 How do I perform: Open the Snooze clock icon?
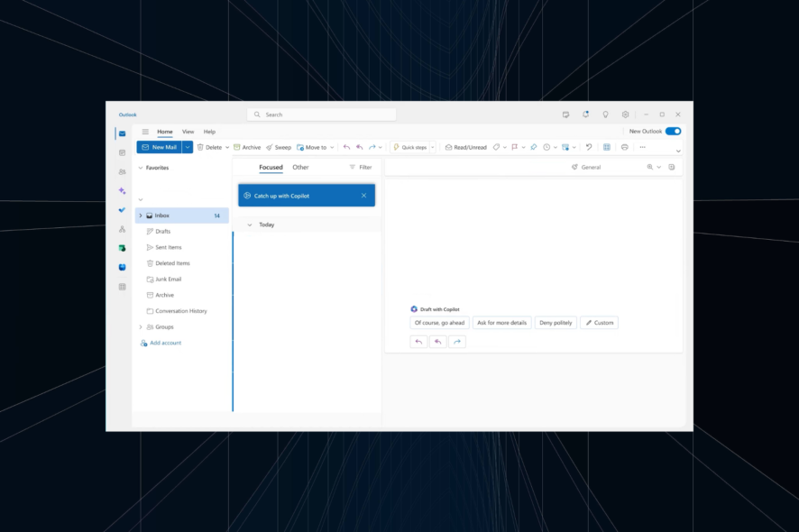(547, 146)
